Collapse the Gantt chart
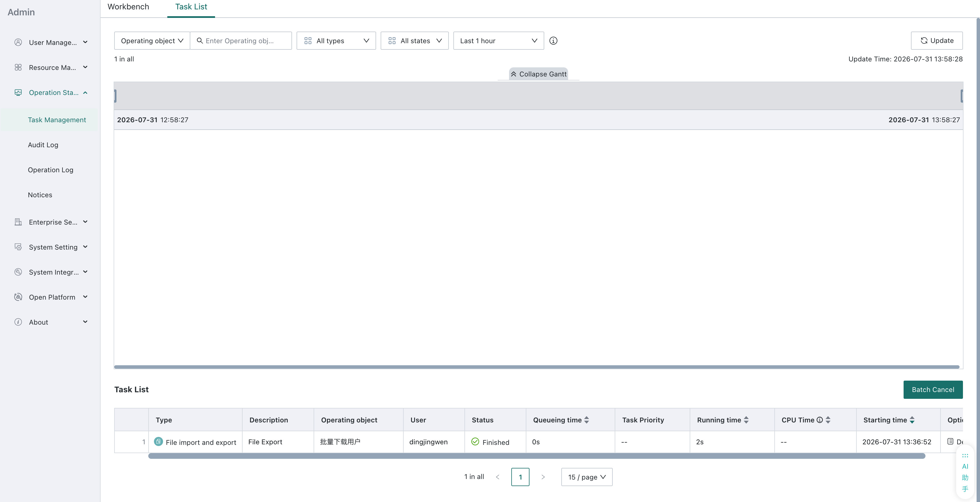This screenshot has height=502, width=980. tap(538, 74)
